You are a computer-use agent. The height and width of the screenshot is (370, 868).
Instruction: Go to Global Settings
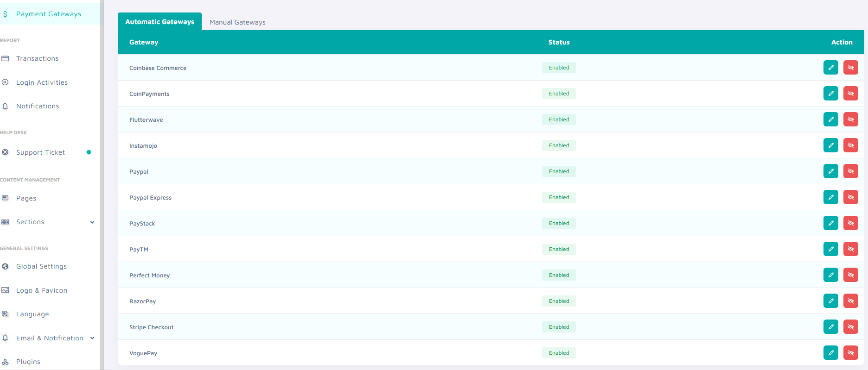[41, 266]
